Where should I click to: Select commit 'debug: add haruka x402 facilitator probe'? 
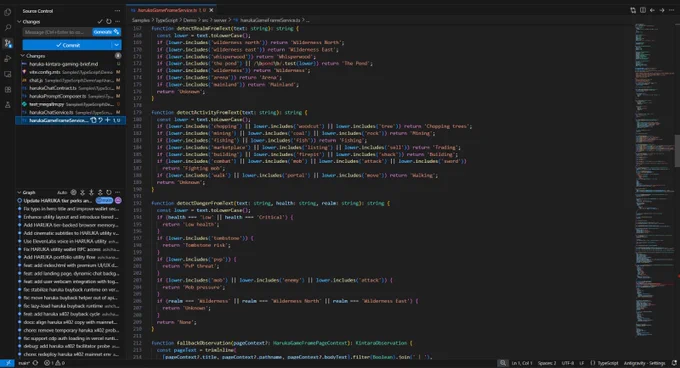71,346
